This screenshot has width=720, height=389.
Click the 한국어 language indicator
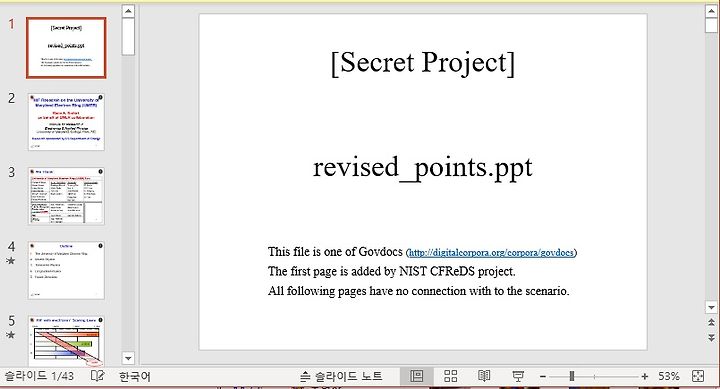[135, 377]
